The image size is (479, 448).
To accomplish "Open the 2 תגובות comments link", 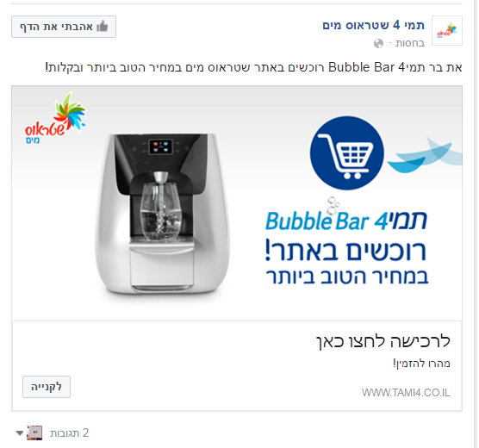I will tap(69, 433).
